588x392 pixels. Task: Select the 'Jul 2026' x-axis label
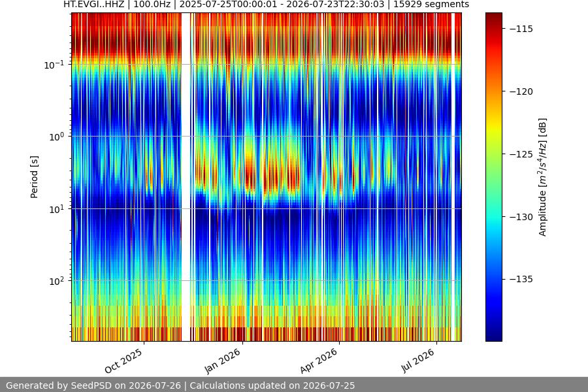418,361
